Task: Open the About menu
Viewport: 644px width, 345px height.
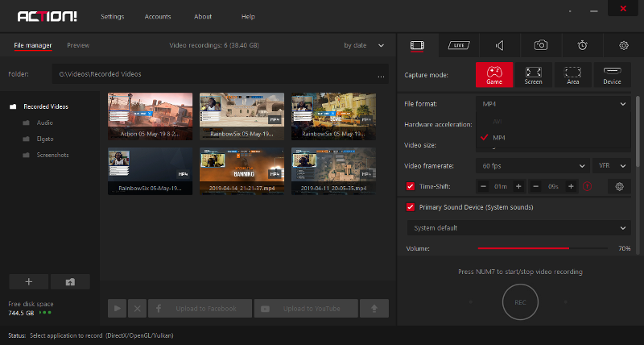Action: 203,16
